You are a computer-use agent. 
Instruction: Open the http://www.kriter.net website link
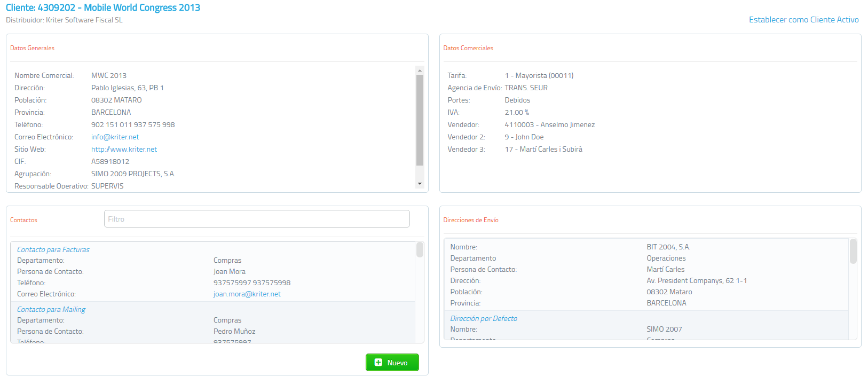[x=124, y=150]
